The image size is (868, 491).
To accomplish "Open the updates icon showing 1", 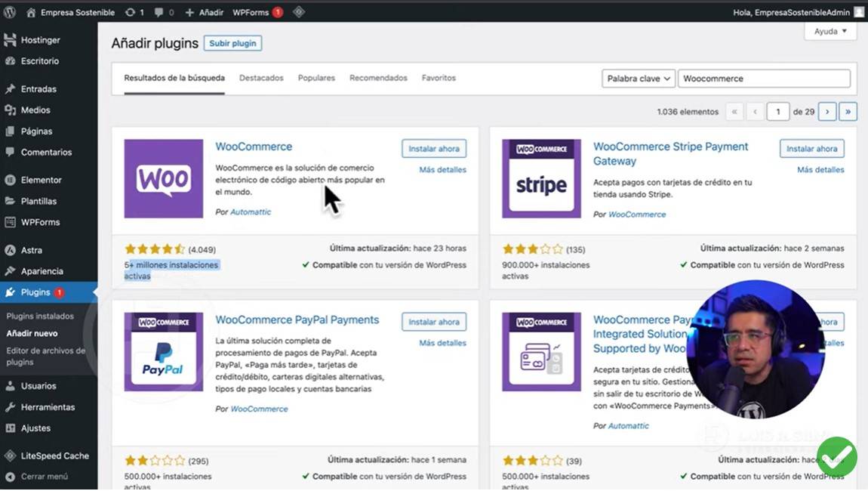I will [134, 12].
